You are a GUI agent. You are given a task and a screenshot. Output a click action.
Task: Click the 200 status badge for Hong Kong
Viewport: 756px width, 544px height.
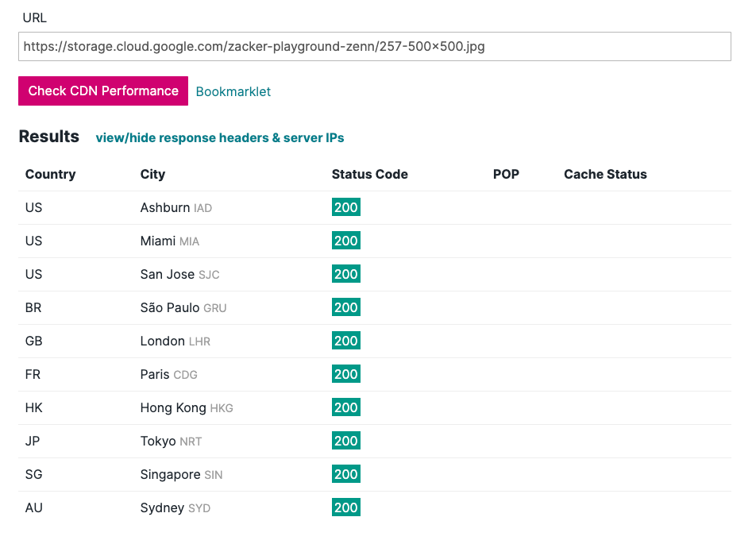tap(346, 407)
